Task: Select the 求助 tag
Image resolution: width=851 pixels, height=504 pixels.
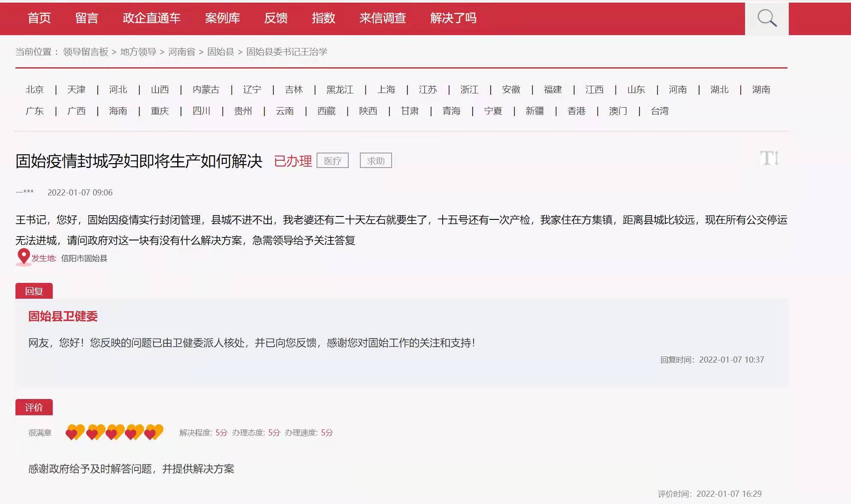Action: [x=377, y=161]
